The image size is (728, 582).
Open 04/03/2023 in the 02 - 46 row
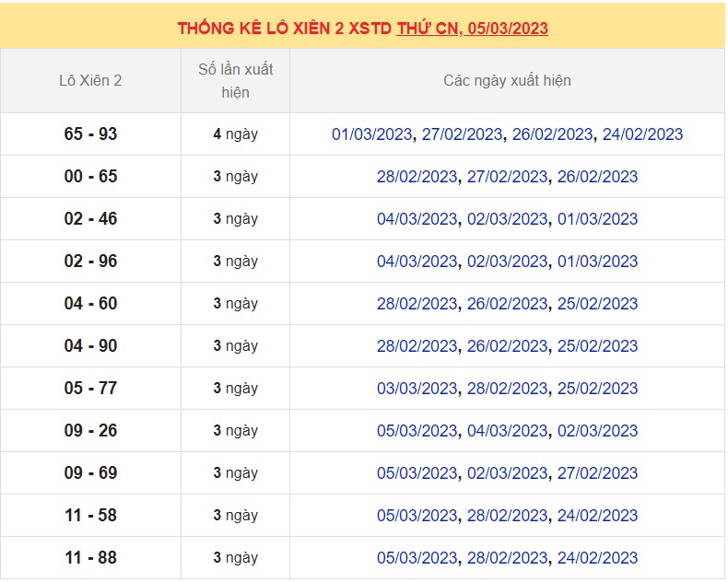click(x=417, y=219)
